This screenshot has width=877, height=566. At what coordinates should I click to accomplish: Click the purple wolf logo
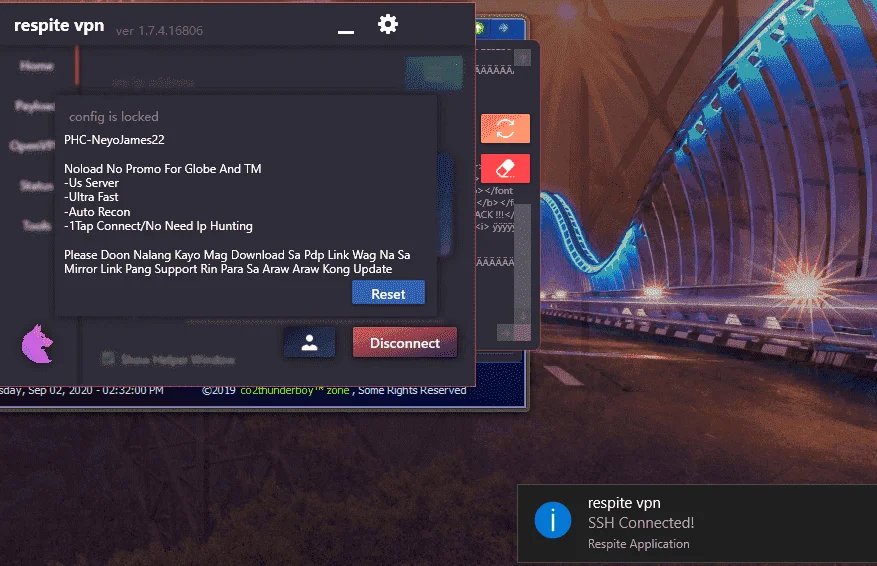point(37,344)
